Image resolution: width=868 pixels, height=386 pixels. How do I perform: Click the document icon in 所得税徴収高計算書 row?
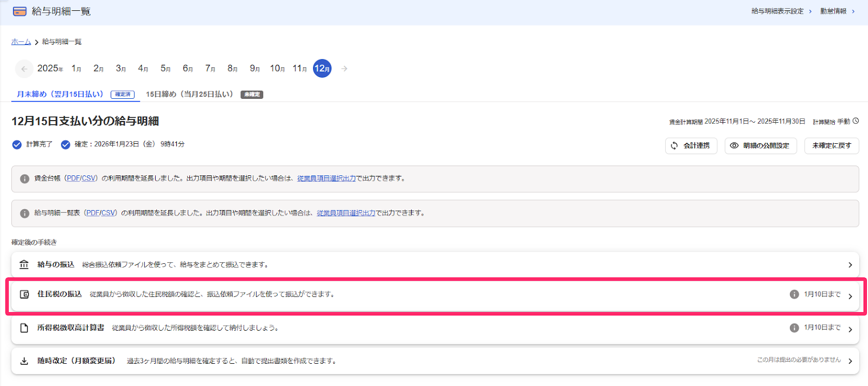point(24,328)
